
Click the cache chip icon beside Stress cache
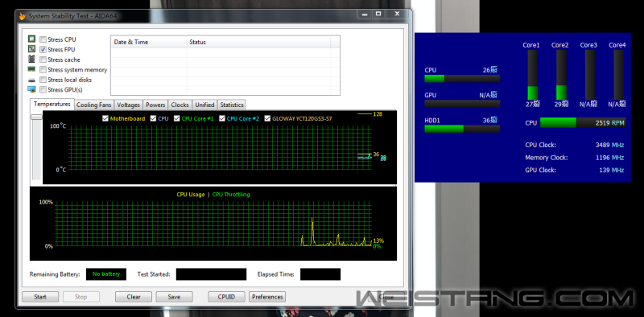[x=31, y=59]
